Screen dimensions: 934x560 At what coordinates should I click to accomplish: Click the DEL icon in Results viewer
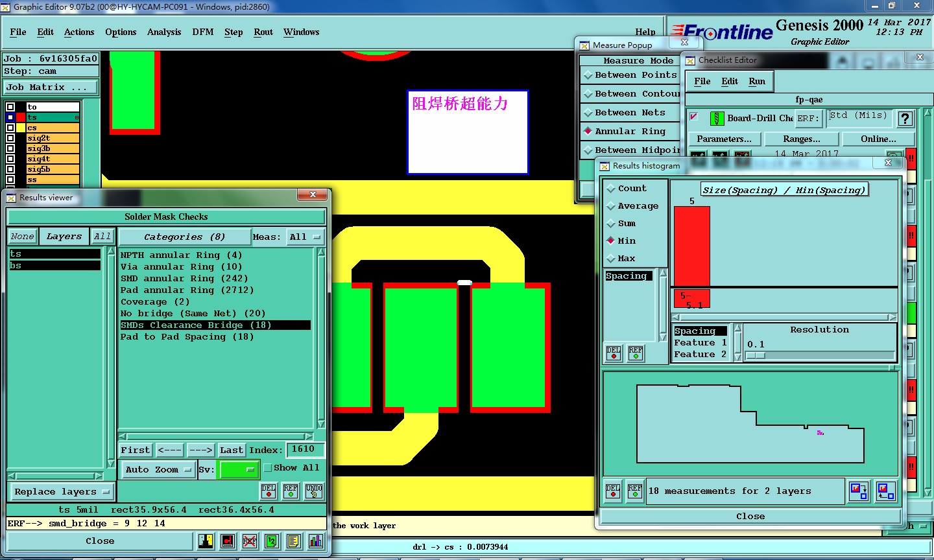pos(269,491)
